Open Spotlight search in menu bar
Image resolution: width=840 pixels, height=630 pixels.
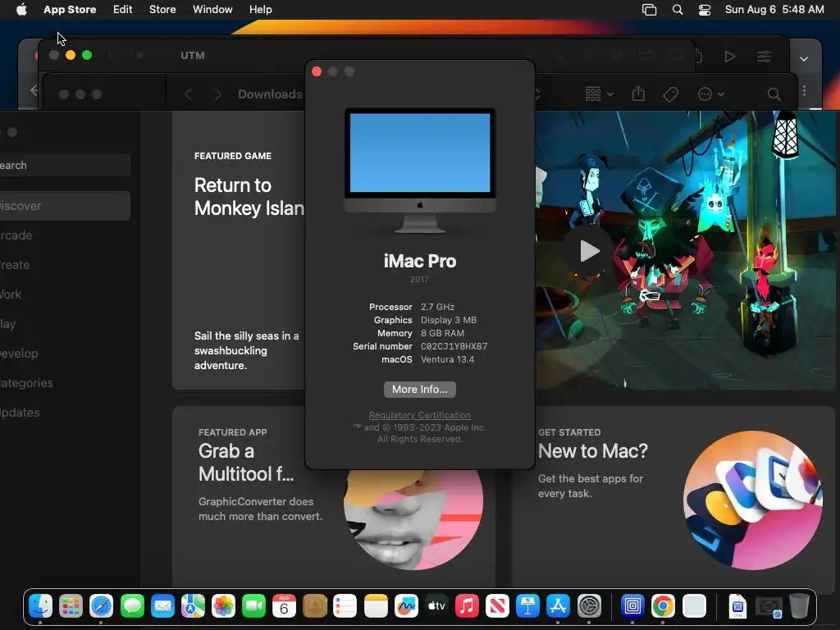coord(677,10)
